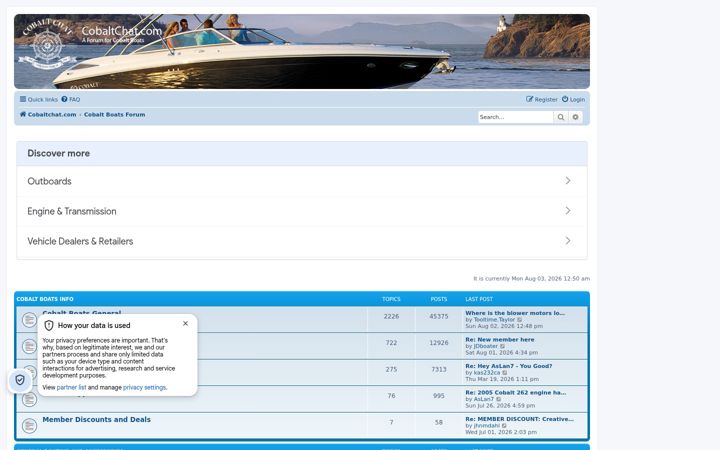The height and width of the screenshot is (450, 720).
Task: Open Cobalt Boats Forum breadcrumb
Action: (x=114, y=114)
